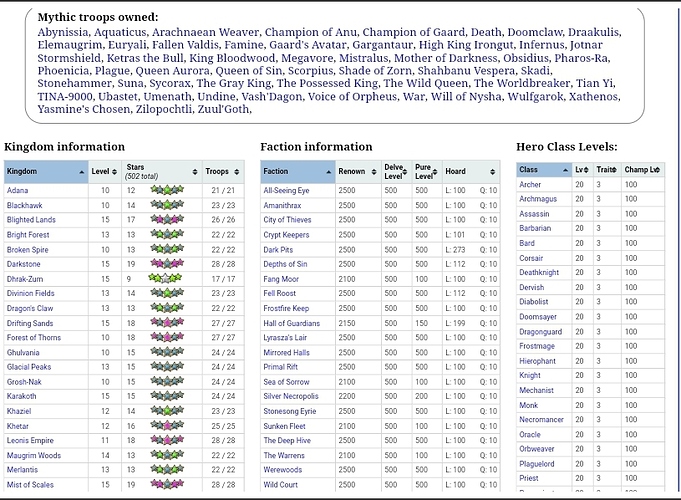This screenshot has width=681, height=500.
Task: Sort factions by Renown column
Action: point(357,172)
